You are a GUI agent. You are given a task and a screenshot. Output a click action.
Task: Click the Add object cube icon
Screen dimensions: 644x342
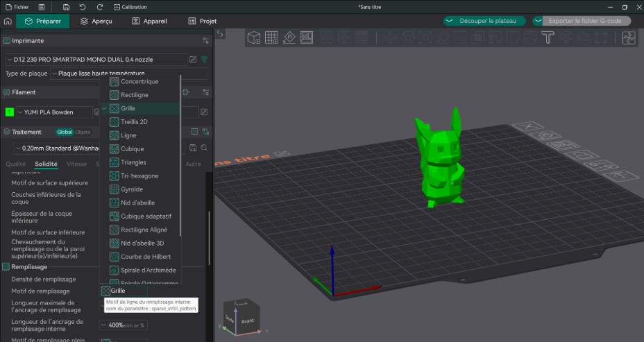click(x=254, y=37)
